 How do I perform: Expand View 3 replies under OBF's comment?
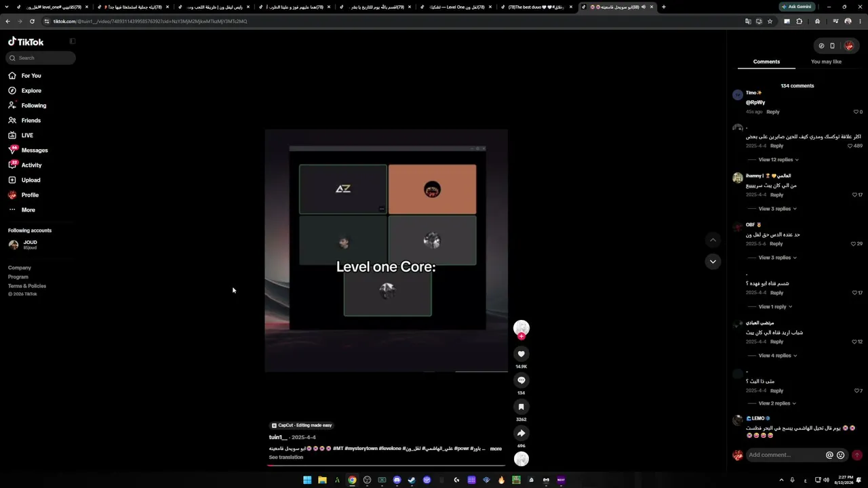pyautogui.click(x=777, y=258)
